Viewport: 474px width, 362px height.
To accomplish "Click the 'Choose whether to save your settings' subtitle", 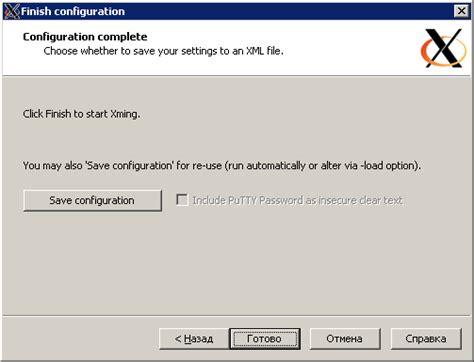I will coord(163,51).
